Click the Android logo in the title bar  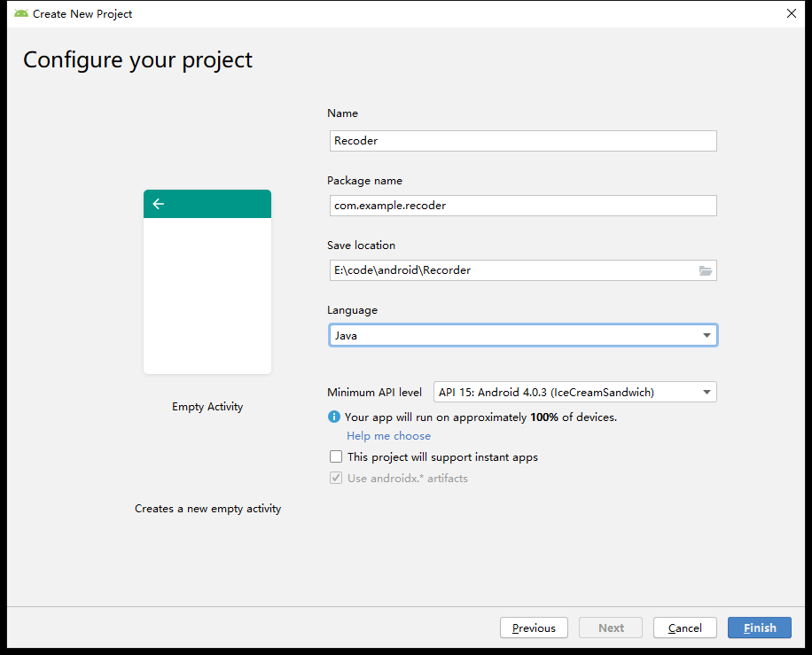tap(21, 13)
